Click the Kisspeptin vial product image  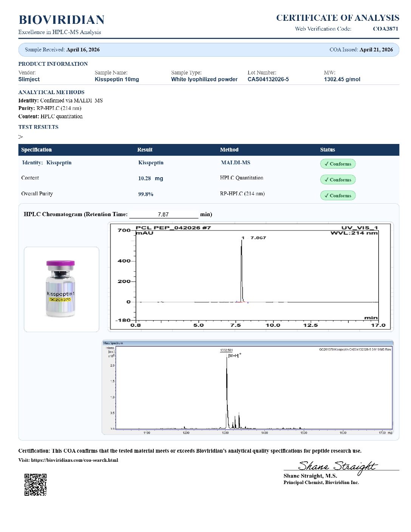(x=61, y=289)
